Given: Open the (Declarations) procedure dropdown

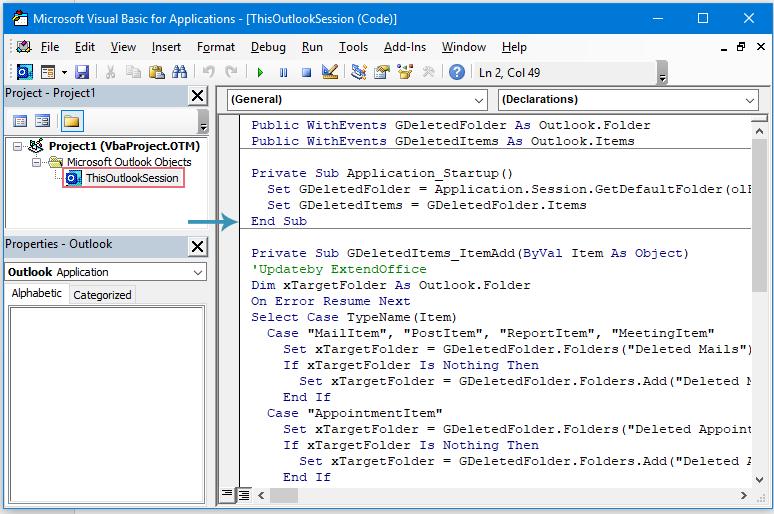Looking at the screenshot, I should click(749, 100).
